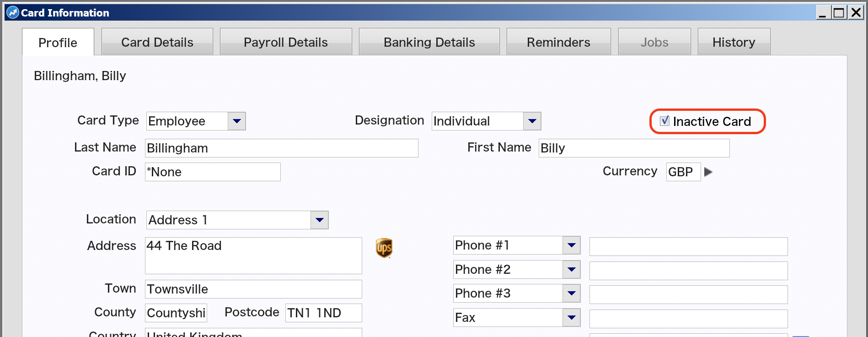Open the Location Address 1 dropdown

[319, 220]
